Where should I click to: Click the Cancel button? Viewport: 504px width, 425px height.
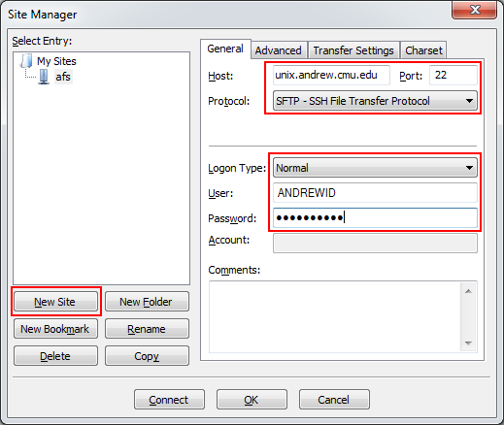point(334,400)
